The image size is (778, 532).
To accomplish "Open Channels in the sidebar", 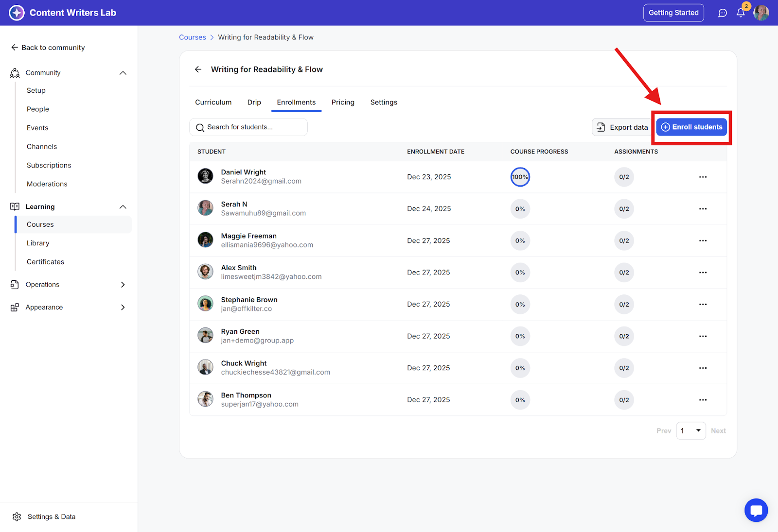I will [42, 147].
